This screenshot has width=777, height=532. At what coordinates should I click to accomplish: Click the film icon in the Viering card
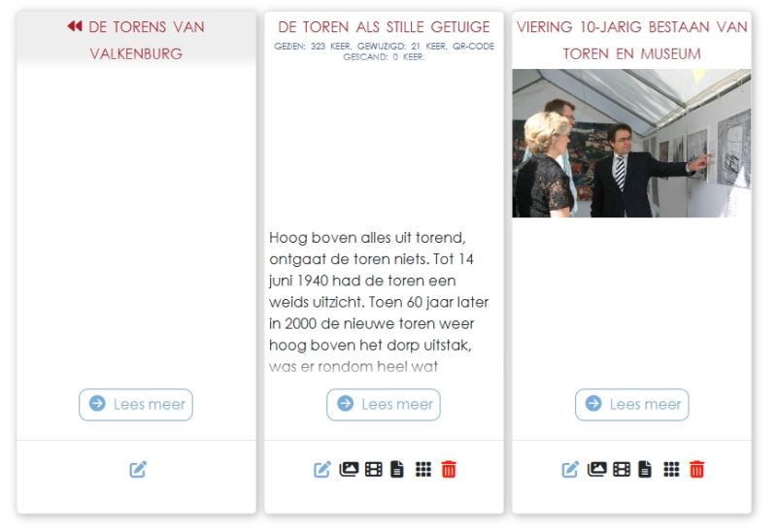tap(622, 469)
